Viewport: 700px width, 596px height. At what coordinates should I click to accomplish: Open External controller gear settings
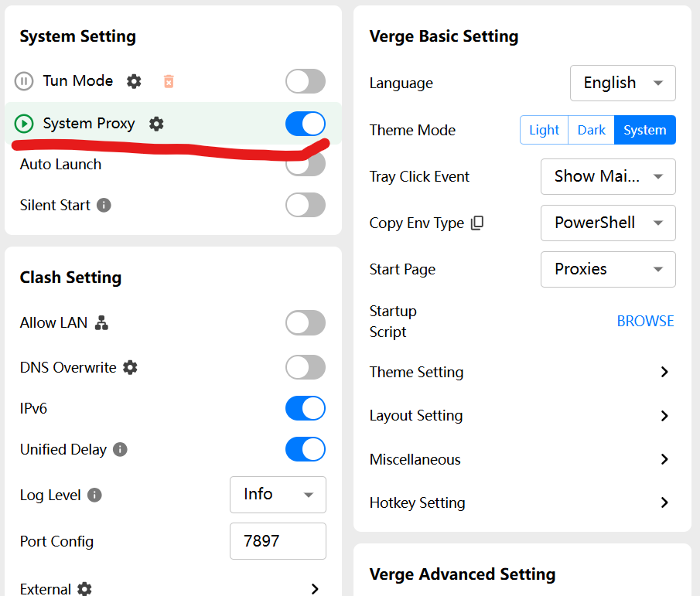[84, 589]
